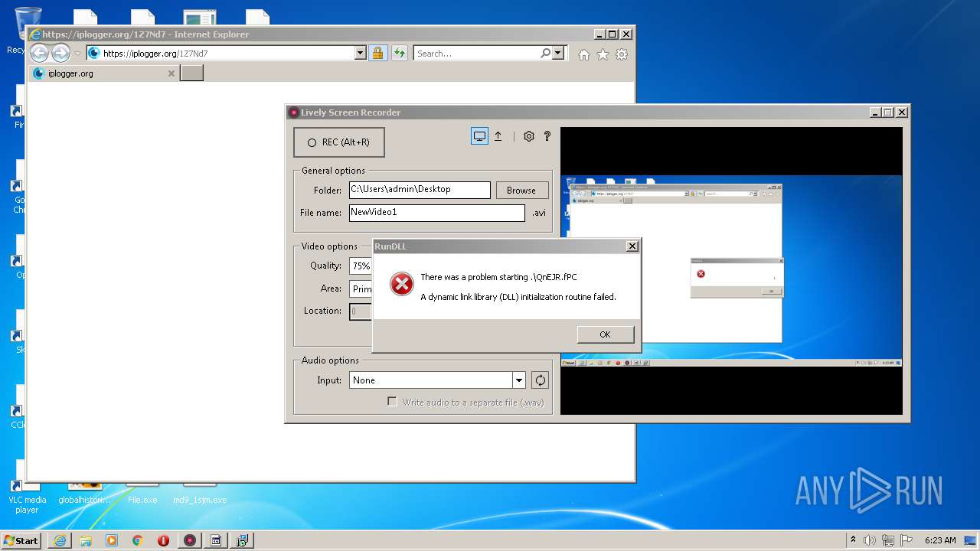The width and height of the screenshot is (980, 551).
Task: Open IE Tools gear icon
Action: (622, 54)
